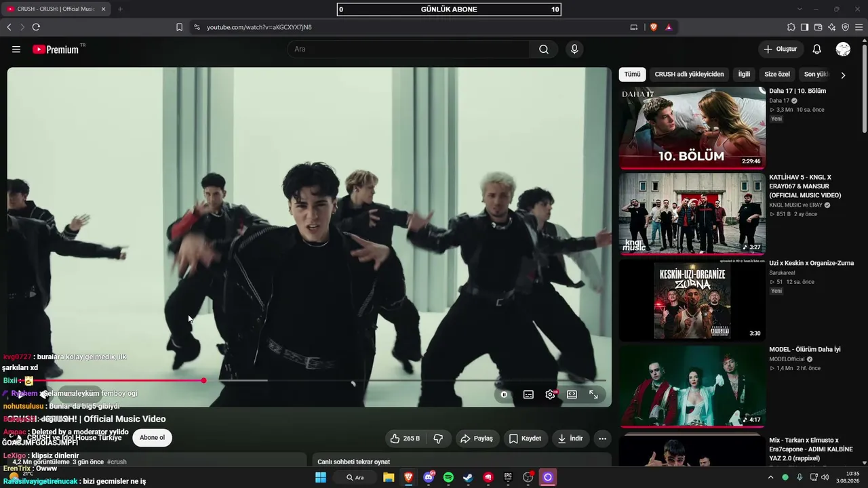Open the Windows Start menu
Viewport: 868px width, 488px height.
coord(321,478)
